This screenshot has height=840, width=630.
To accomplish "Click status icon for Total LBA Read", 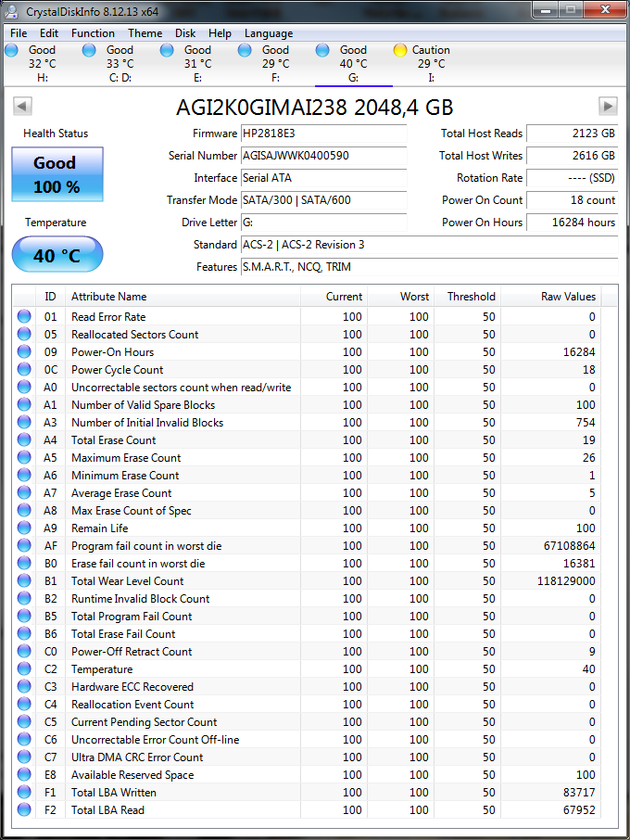I will (x=24, y=810).
